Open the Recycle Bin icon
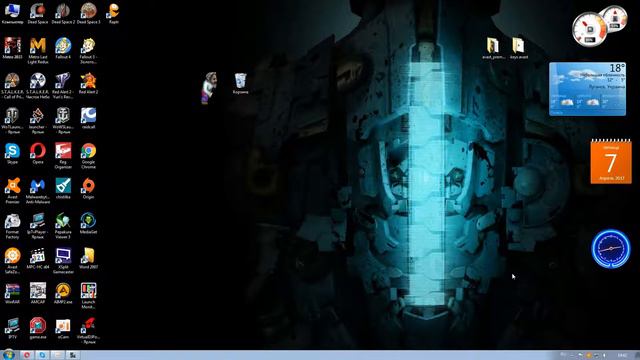The image size is (640, 360). click(240, 83)
